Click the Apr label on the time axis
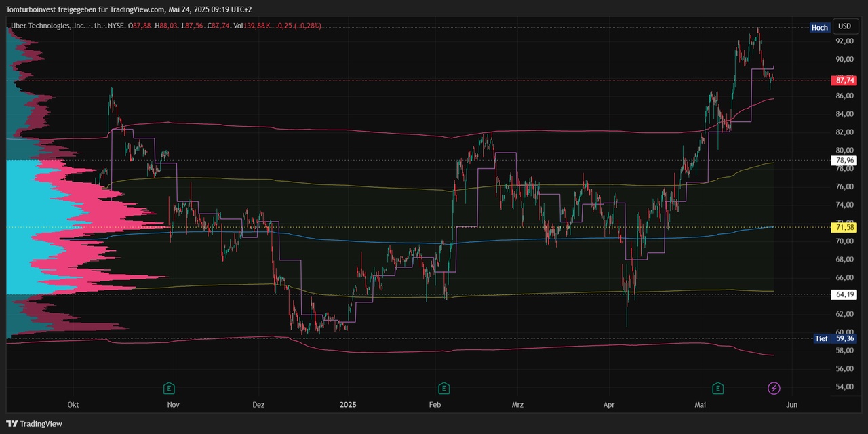The width and height of the screenshot is (868, 434). [x=609, y=405]
